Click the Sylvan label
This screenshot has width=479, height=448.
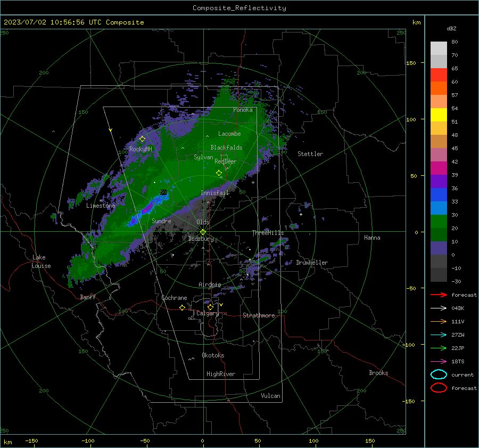203,157
